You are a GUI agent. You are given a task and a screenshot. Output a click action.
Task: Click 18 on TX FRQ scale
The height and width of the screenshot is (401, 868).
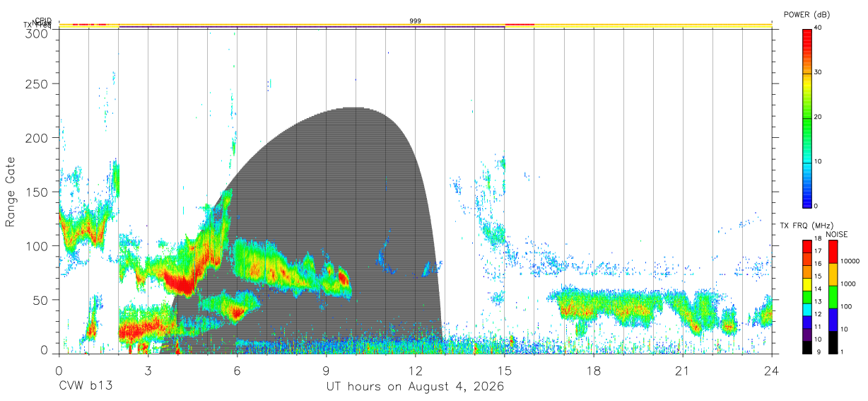(x=818, y=239)
